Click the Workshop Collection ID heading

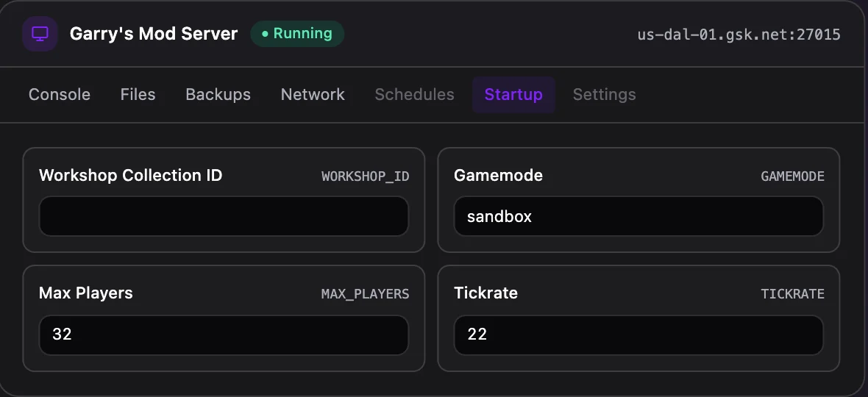coord(131,175)
